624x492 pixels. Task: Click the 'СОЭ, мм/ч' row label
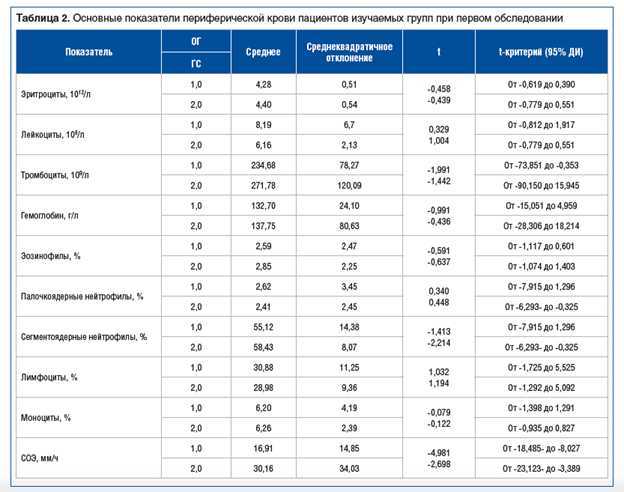(x=39, y=459)
